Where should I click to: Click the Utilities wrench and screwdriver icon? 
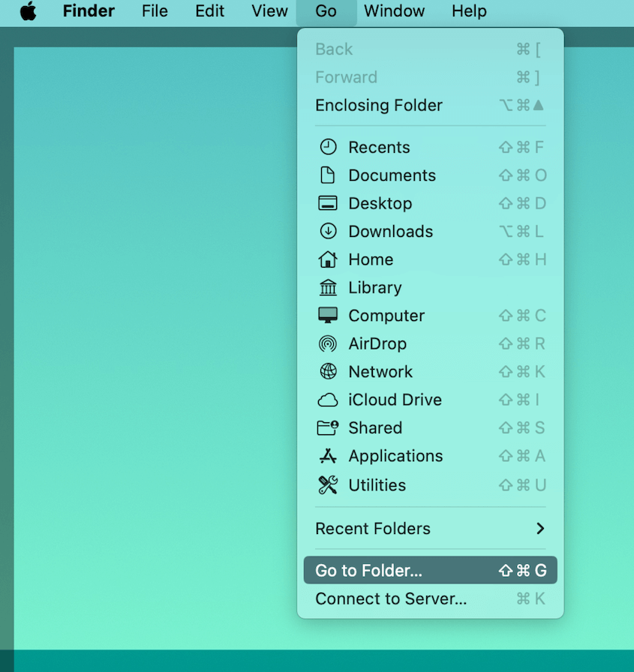(328, 484)
